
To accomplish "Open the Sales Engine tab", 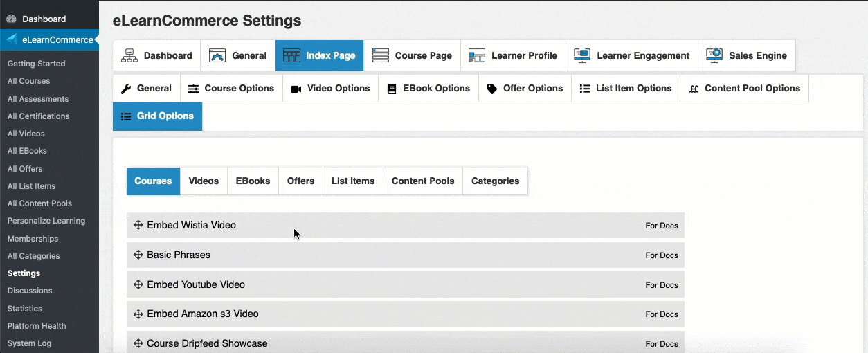I will tap(747, 55).
